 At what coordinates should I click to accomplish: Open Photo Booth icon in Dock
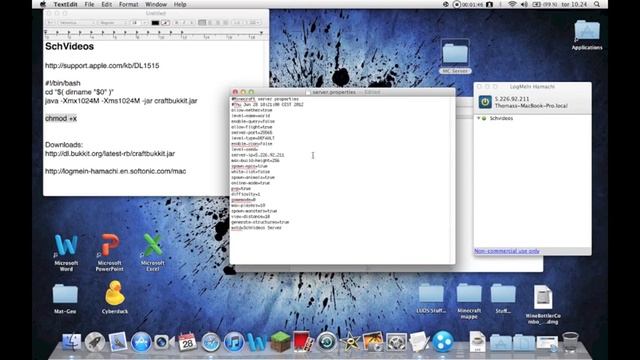(x=303, y=342)
